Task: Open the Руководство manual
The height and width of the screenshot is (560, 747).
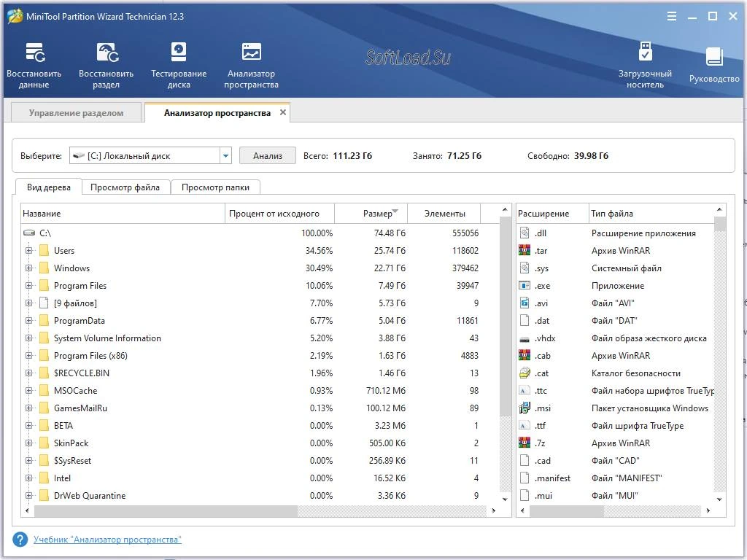Action: coord(714,65)
